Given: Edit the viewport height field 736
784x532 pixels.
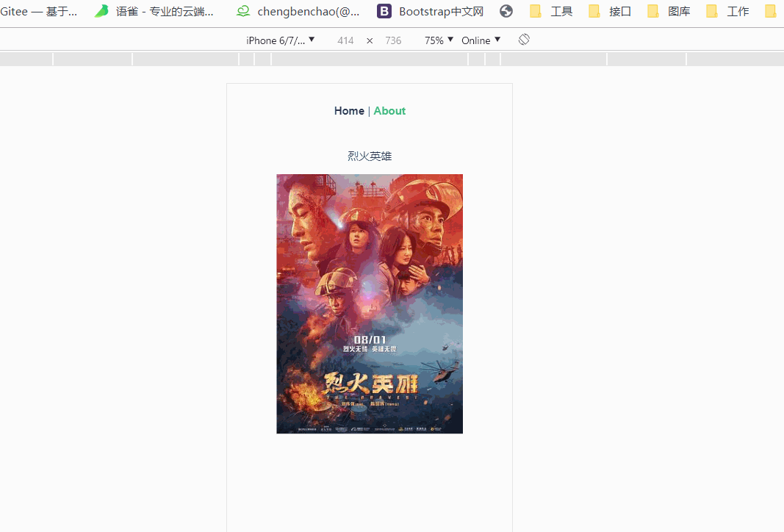Looking at the screenshot, I should click(x=394, y=40).
